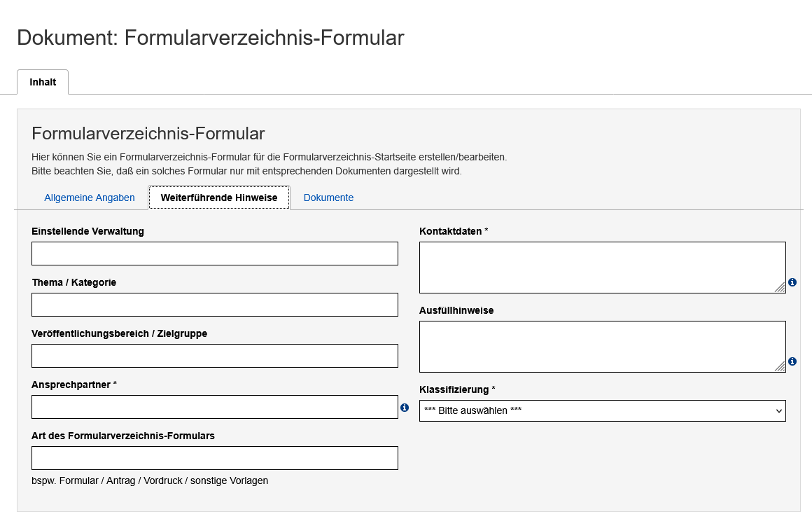Click info icon beside Ausfüllhinweise textarea
Image resolution: width=812 pixels, height=512 pixels.
[792, 361]
